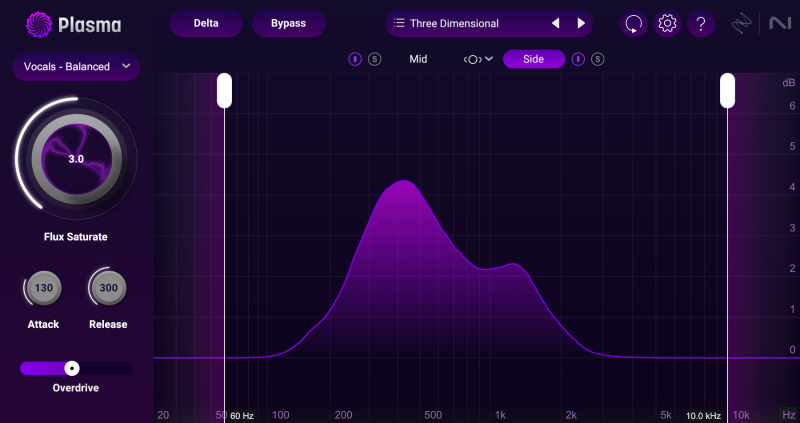
Task: Toggle the Mid channel power button
Action: point(355,59)
